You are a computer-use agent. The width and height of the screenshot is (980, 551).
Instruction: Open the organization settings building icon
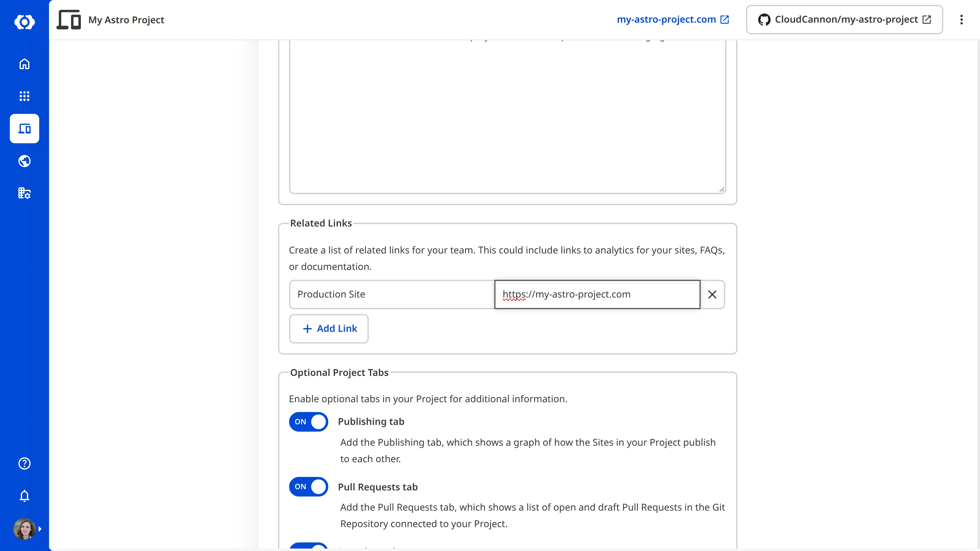click(24, 193)
